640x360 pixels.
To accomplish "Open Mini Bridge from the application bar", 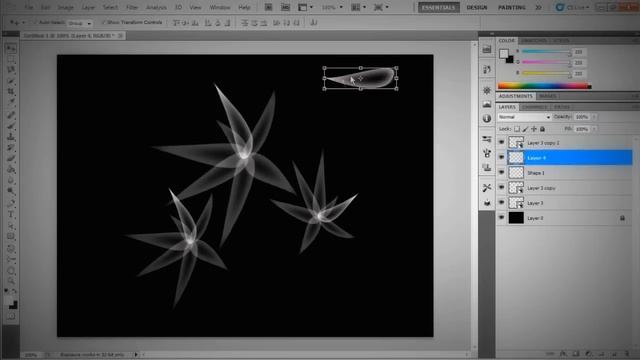I will (285, 7).
